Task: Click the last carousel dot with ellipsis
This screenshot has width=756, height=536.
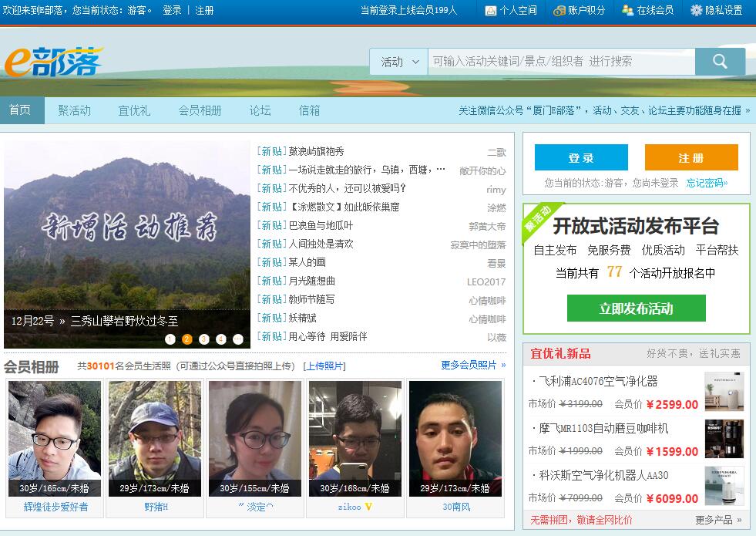Action: coord(238,339)
